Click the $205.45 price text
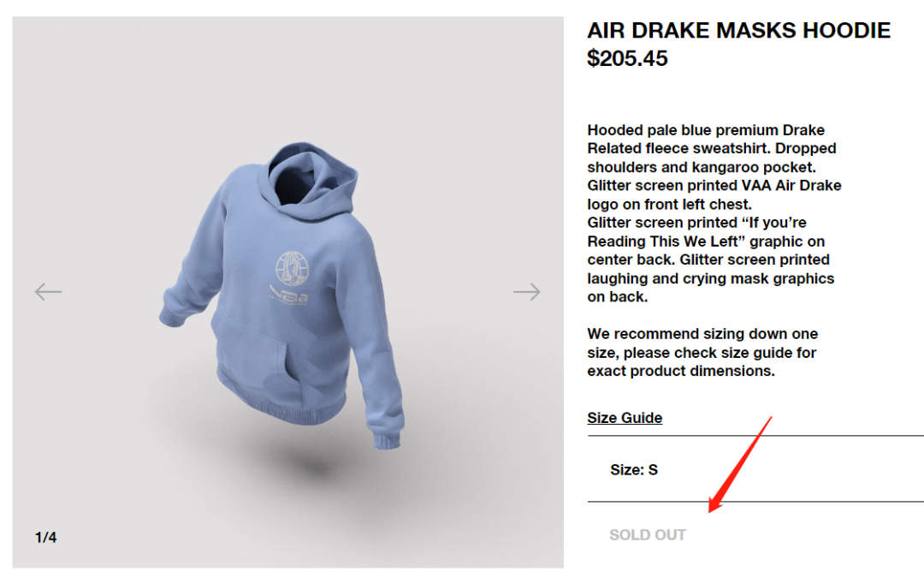Screen dimensions: 924x578 click(x=628, y=58)
